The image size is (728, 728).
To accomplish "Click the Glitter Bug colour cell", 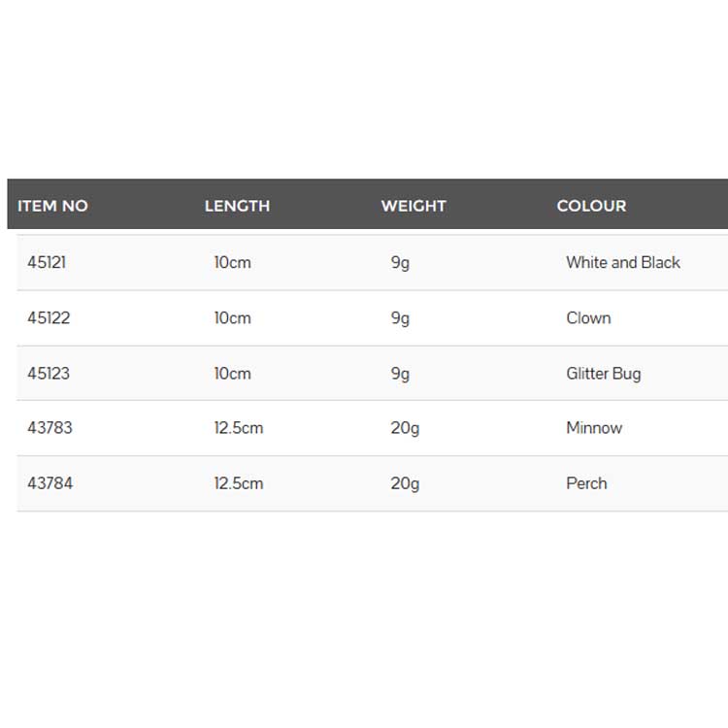I will (604, 374).
